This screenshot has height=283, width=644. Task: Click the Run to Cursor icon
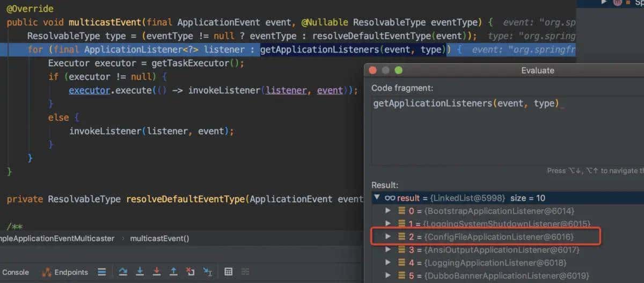(x=208, y=272)
